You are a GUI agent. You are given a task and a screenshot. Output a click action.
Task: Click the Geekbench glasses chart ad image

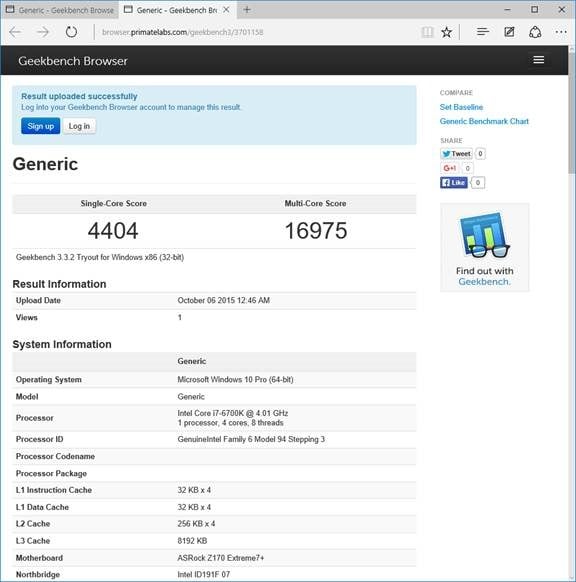[485, 236]
